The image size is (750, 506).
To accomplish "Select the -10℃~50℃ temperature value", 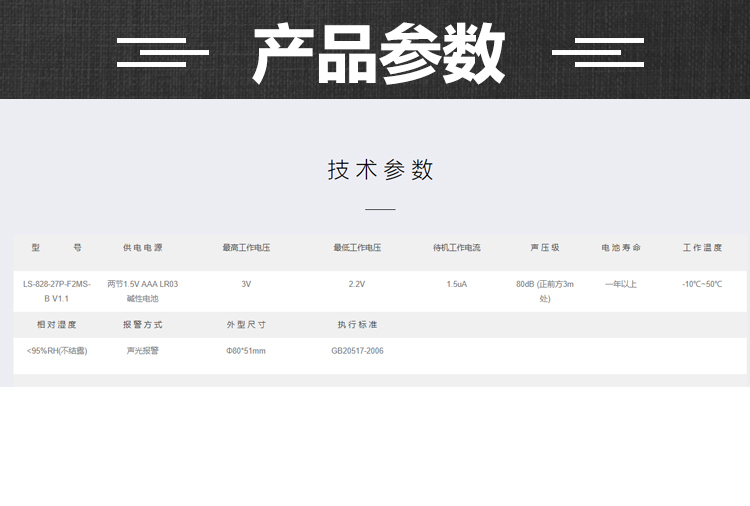I will pos(702,284).
